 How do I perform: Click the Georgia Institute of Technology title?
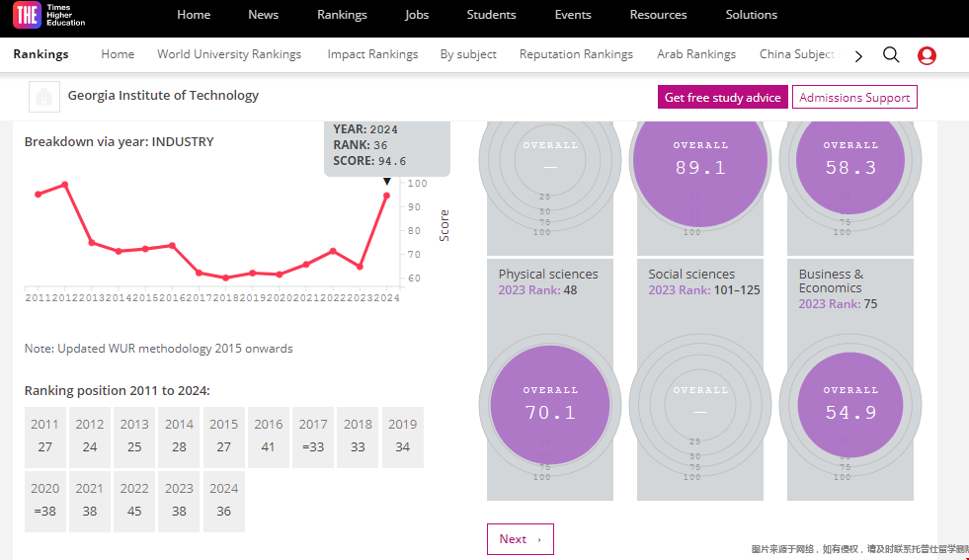coord(163,95)
